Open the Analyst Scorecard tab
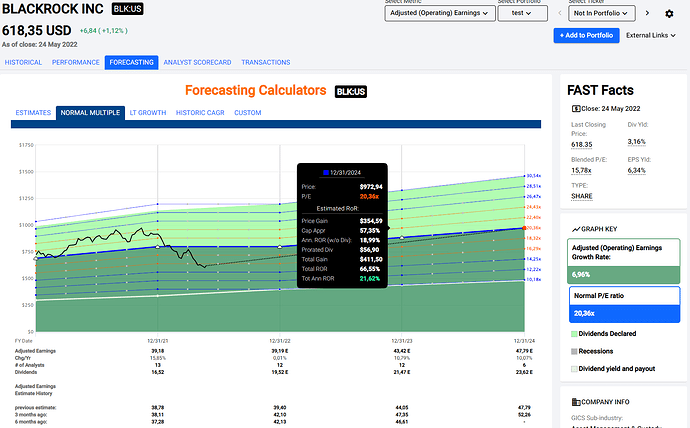The width and height of the screenshot is (690, 428). tap(197, 62)
